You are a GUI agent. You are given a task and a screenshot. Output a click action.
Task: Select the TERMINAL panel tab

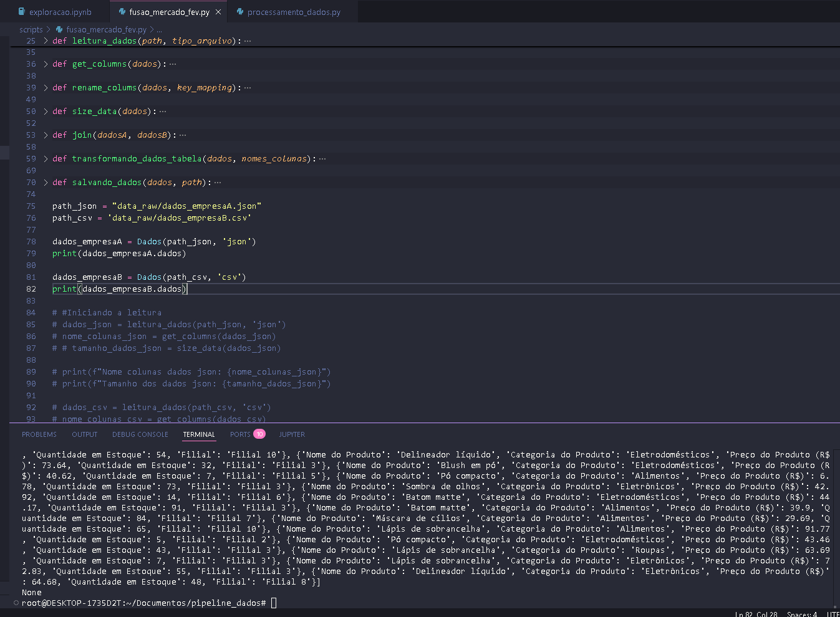[x=199, y=434]
